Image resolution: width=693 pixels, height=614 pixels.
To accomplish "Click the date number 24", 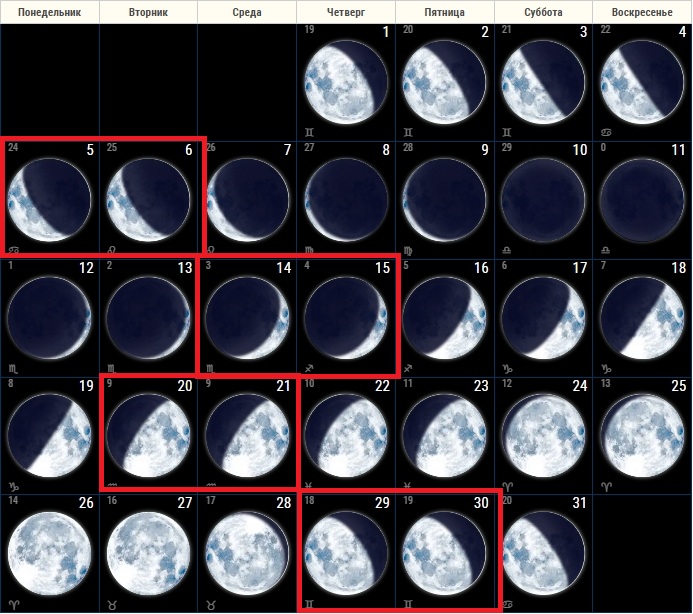I will point(580,386).
